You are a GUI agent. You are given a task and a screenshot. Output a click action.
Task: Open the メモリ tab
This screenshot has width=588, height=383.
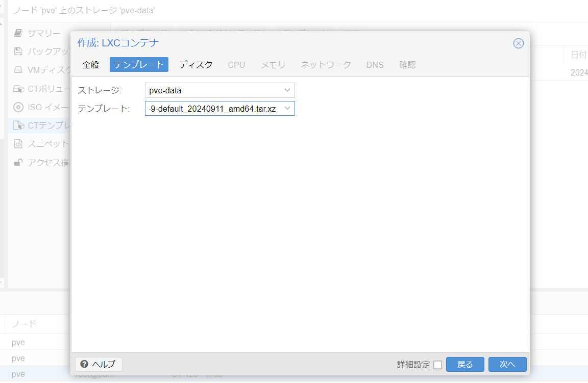click(x=273, y=65)
